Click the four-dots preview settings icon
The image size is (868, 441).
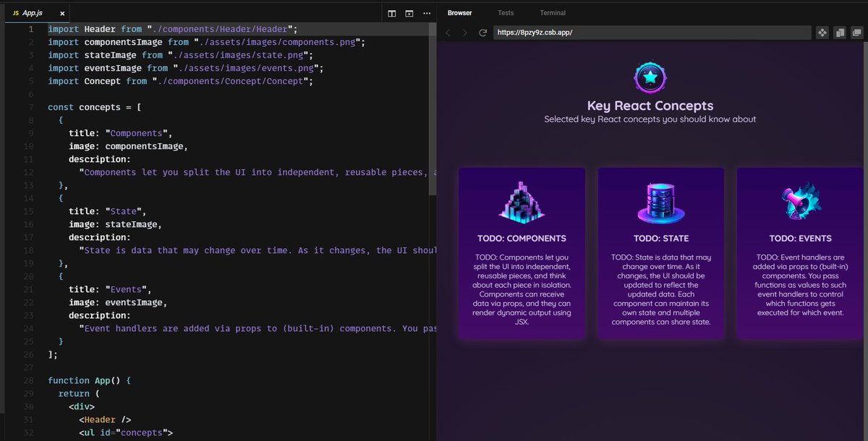[822, 32]
